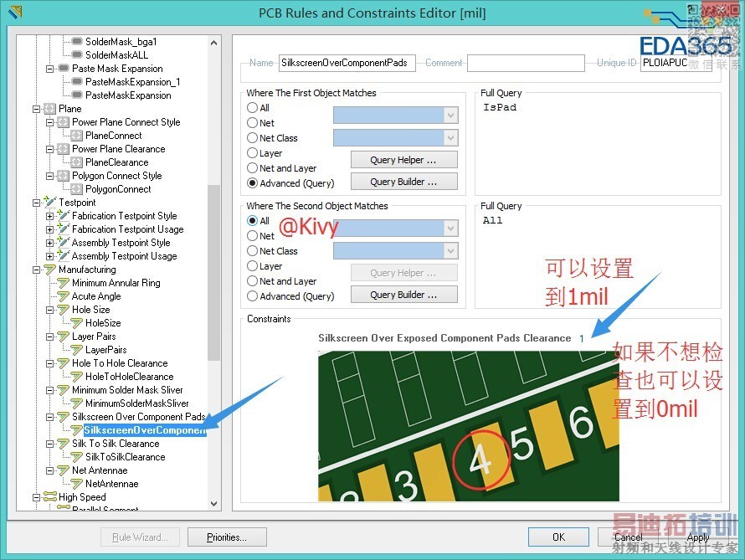Select the HoleSize rule icon
This screenshot has height=560, width=745.
tap(77, 323)
